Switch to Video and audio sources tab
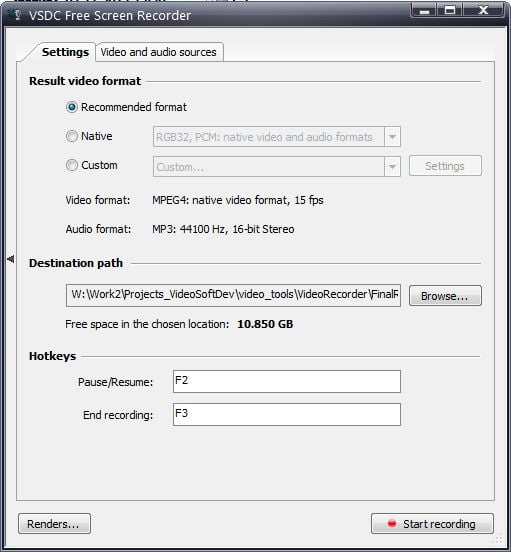This screenshot has height=552, width=511. tap(159, 52)
